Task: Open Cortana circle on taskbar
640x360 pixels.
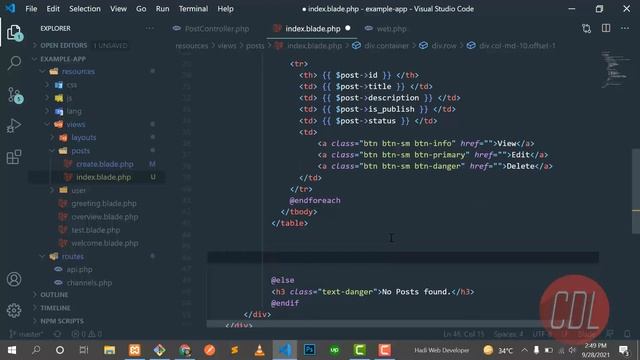Action: [x=60, y=350]
